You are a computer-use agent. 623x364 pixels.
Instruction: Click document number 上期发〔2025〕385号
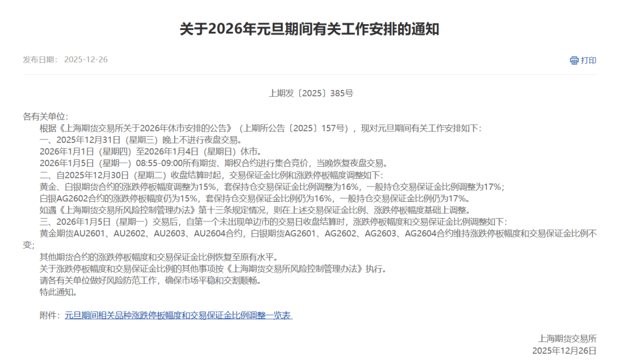pyautogui.click(x=311, y=93)
